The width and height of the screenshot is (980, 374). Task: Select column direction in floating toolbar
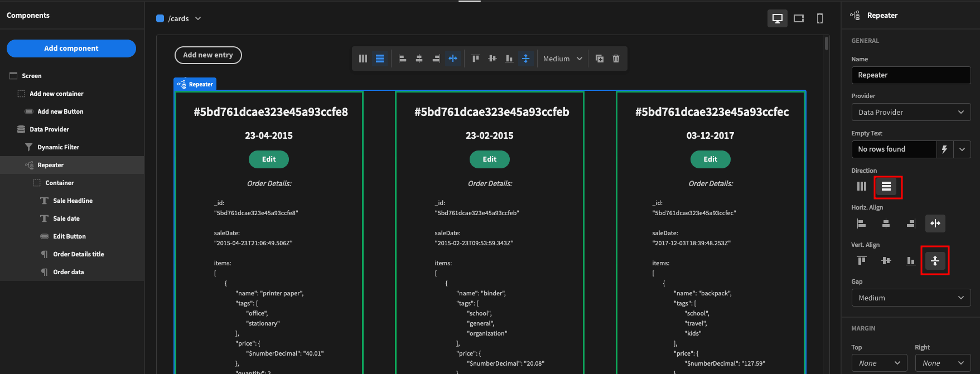click(363, 59)
